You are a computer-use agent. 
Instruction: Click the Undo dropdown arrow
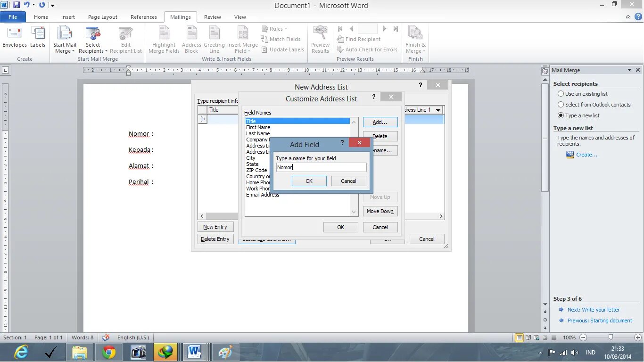(33, 5)
